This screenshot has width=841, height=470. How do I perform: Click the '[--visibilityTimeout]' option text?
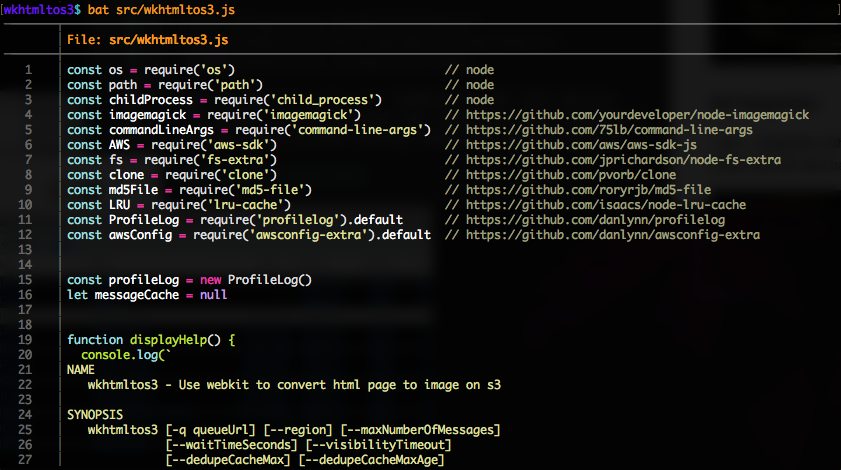(379, 445)
